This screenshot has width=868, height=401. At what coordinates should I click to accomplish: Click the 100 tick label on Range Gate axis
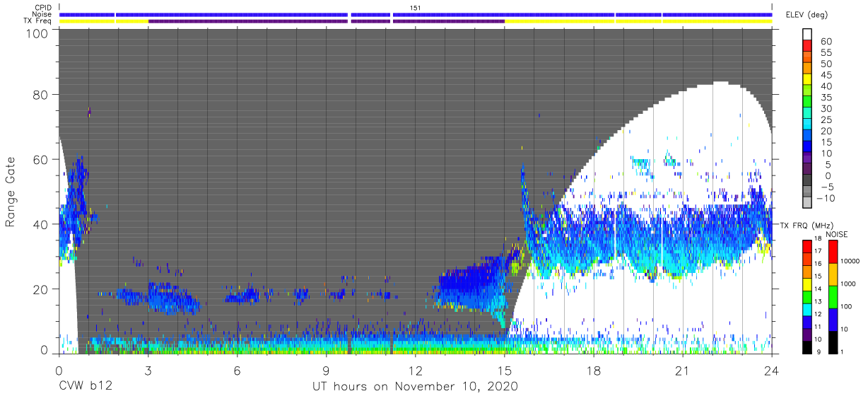click(38, 33)
